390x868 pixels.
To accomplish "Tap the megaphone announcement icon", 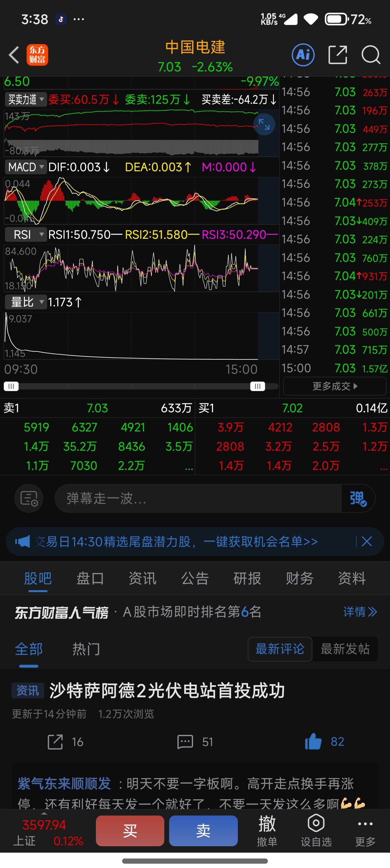I will coord(23,542).
